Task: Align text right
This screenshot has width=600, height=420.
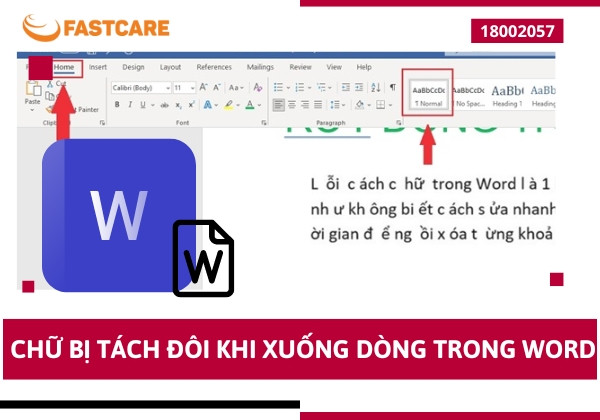Action: pos(305,105)
